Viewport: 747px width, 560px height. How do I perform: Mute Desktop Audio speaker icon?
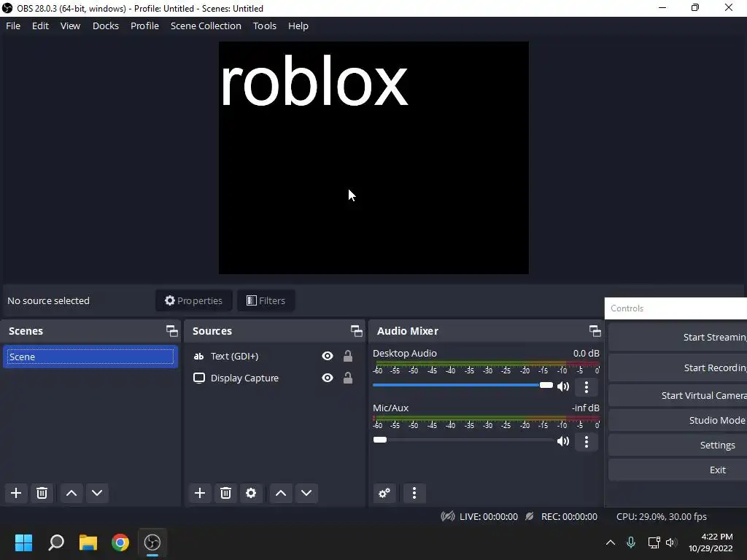tap(563, 386)
